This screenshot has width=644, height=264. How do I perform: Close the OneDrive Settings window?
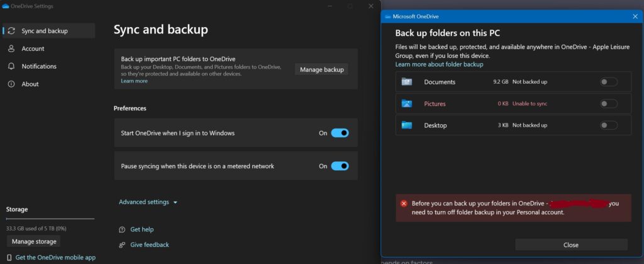click(371, 6)
